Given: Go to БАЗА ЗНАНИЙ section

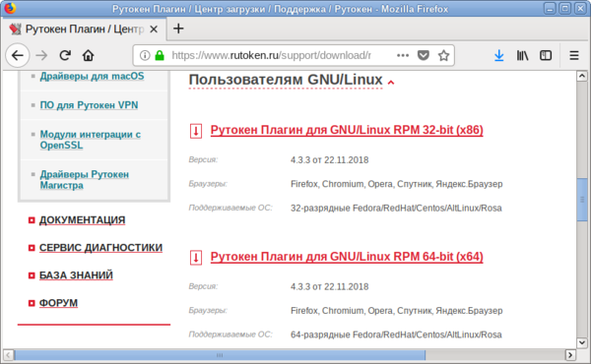Looking at the screenshot, I should click(x=76, y=275).
